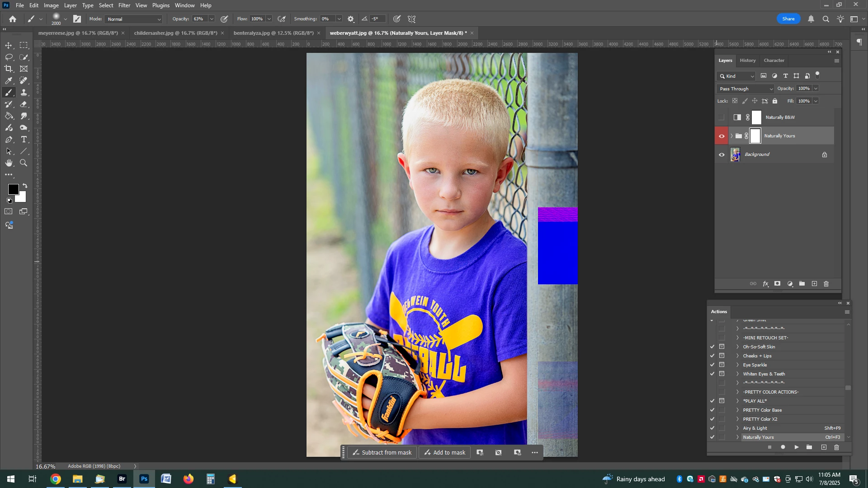This screenshot has width=868, height=488.
Task: Click the Subtract from mask button
Action: 382,452
